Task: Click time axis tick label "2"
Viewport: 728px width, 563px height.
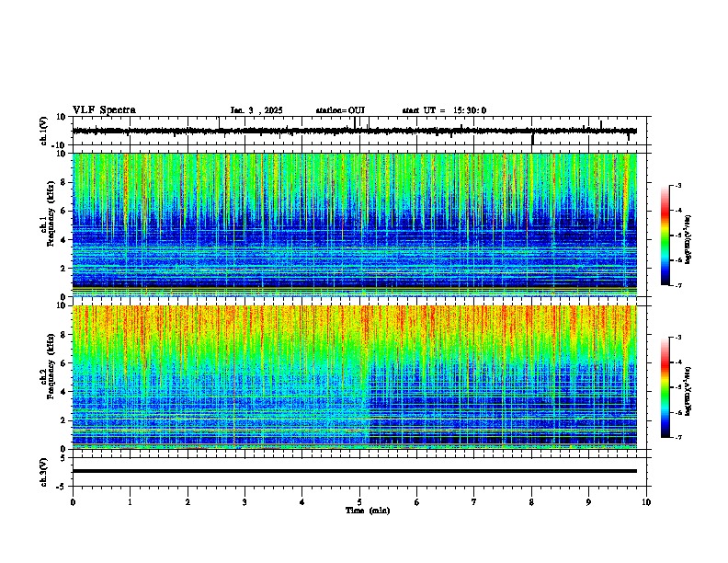Action: [x=188, y=502]
